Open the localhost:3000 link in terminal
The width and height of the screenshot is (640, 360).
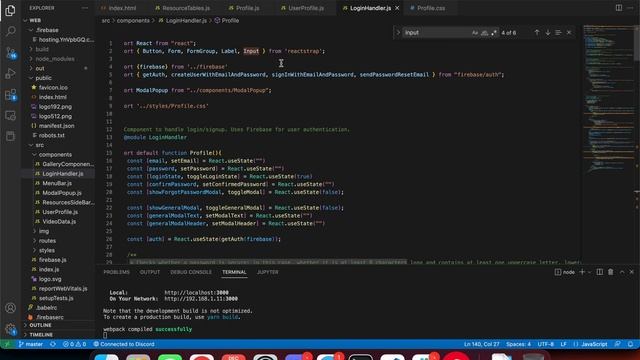196,293
